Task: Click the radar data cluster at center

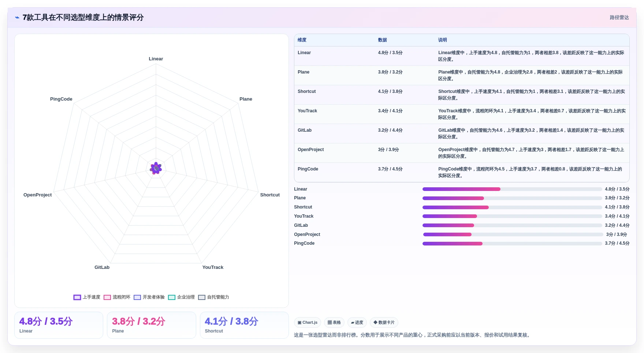Action: [x=156, y=168]
